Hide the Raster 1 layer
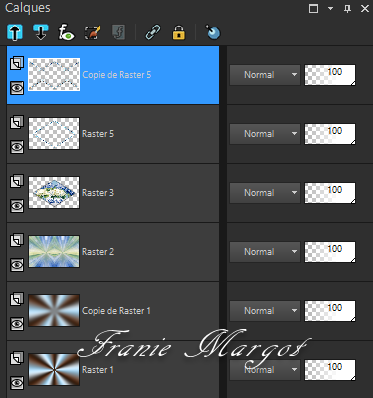 point(17,383)
